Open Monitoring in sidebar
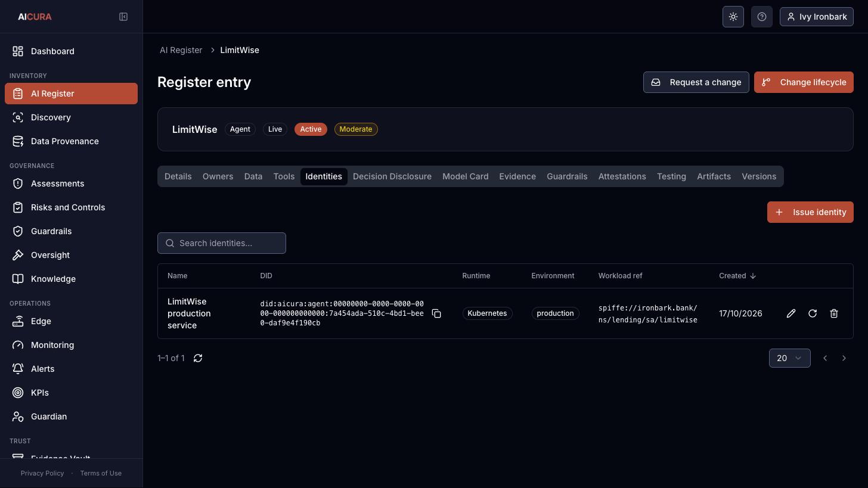868x488 pixels. tap(71, 345)
